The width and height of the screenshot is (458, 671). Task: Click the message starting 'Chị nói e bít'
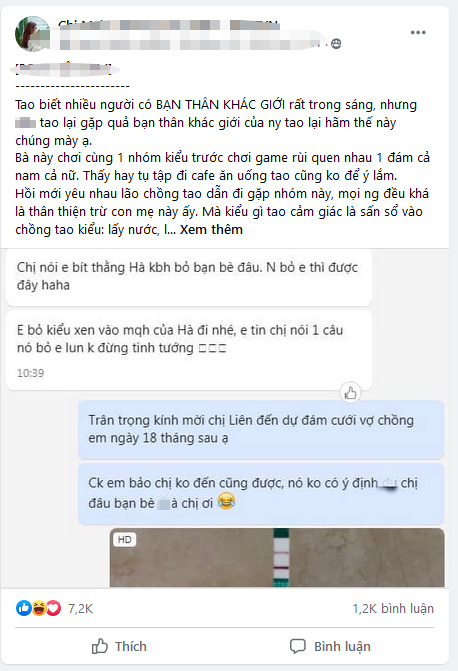pyautogui.click(x=189, y=277)
